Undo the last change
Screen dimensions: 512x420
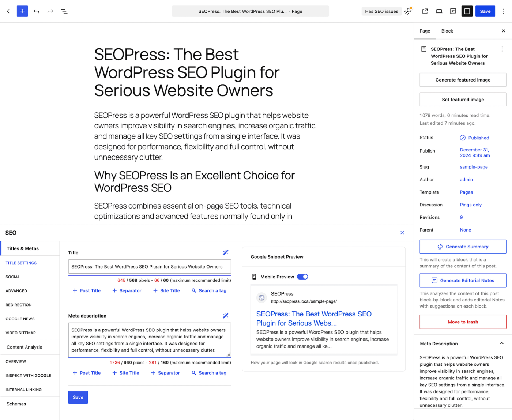[36, 11]
